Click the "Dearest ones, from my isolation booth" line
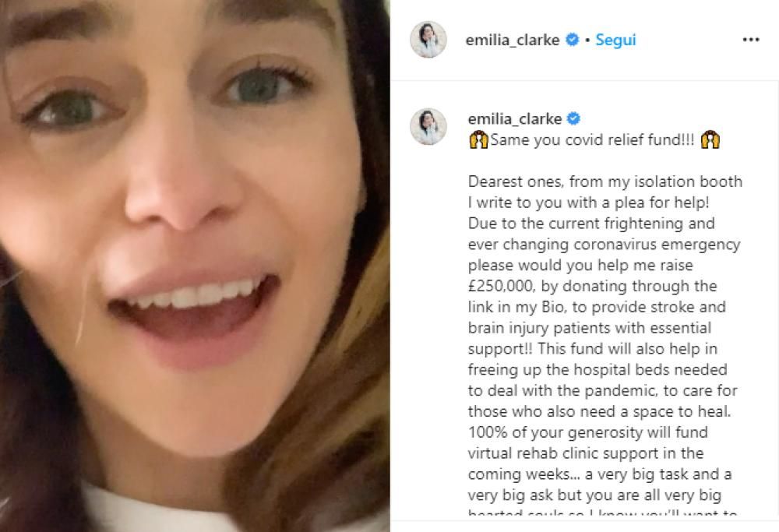The width and height of the screenshot is (779, 532). click(605, 182)
